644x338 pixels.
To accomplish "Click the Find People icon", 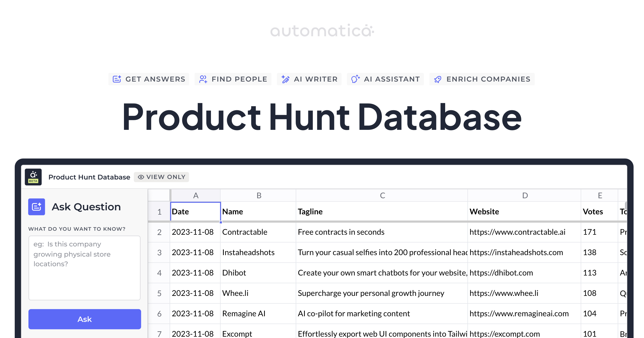I will (203, 79).
